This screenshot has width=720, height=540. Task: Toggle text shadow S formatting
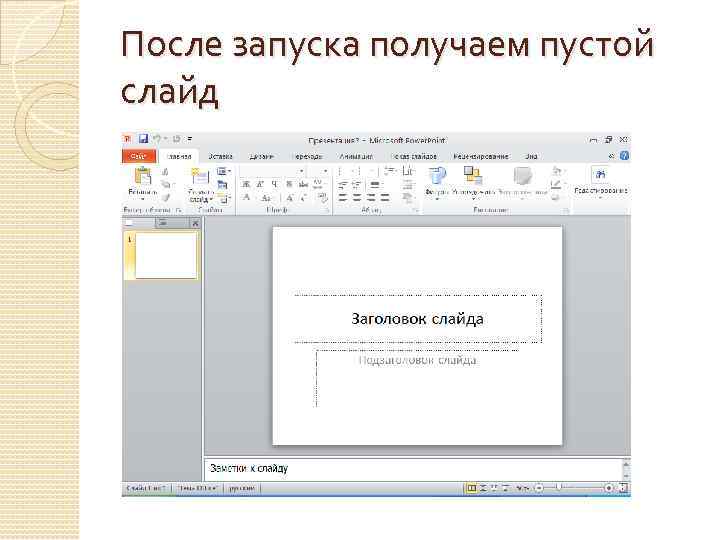289,185
